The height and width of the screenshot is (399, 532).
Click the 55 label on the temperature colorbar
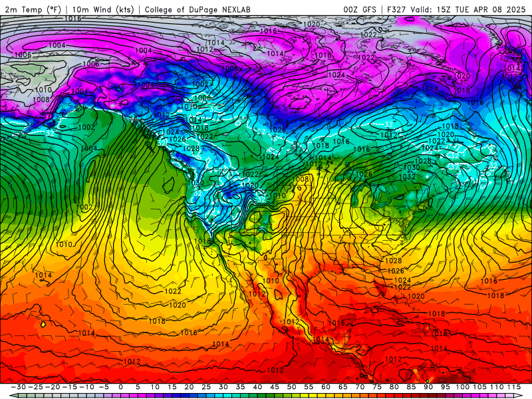(309, 387)
